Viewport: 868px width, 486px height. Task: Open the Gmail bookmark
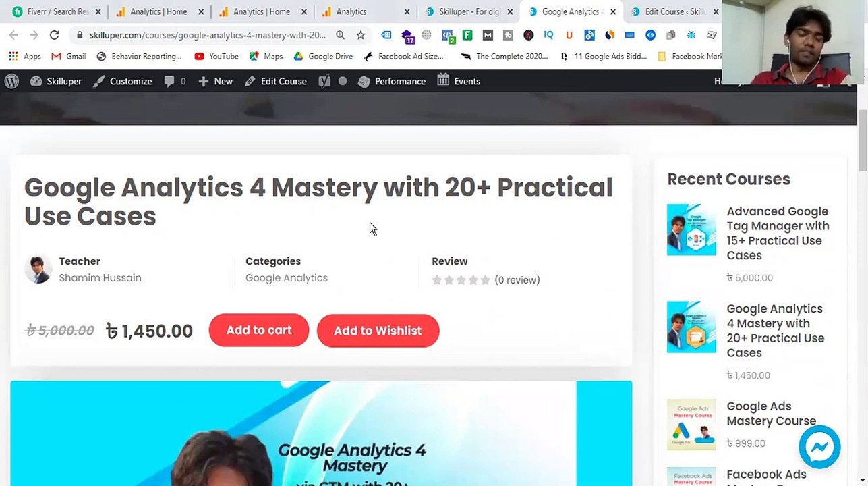[x=68, y=56]
